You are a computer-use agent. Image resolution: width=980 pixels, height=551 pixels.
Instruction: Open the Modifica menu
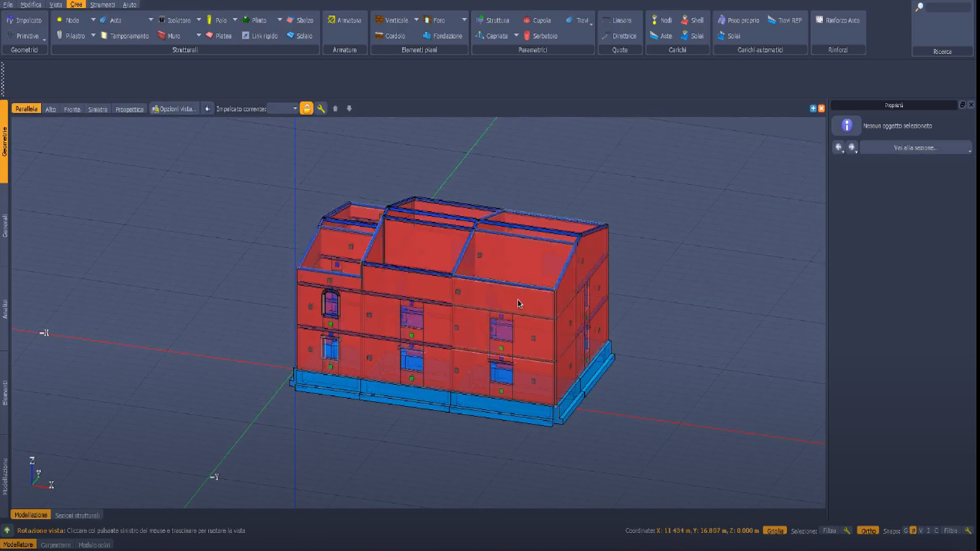(31, 5)
